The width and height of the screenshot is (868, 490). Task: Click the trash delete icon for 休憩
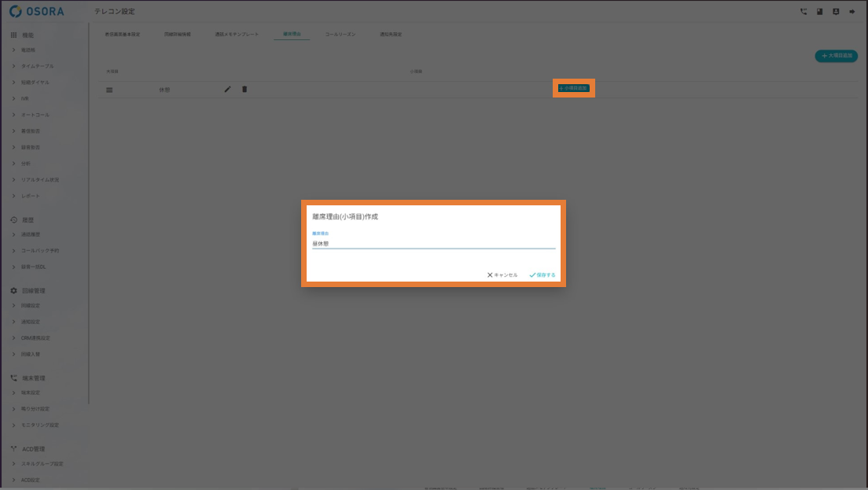click(244, 90)
